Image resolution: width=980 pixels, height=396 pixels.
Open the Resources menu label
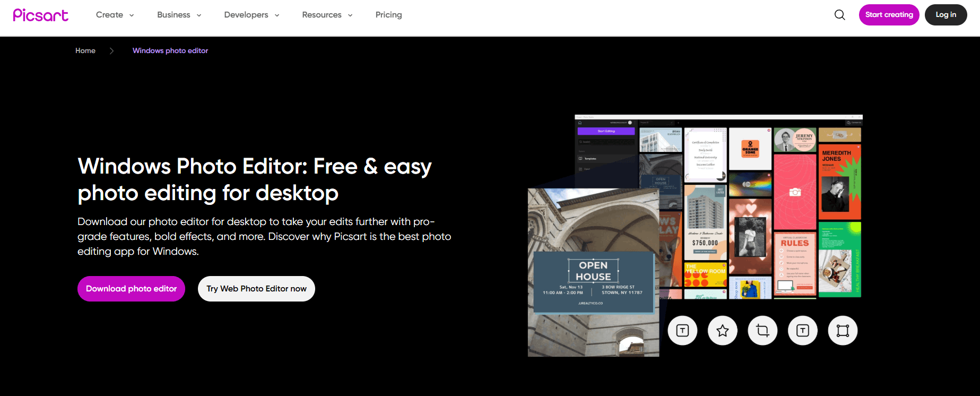click(322, 15)
